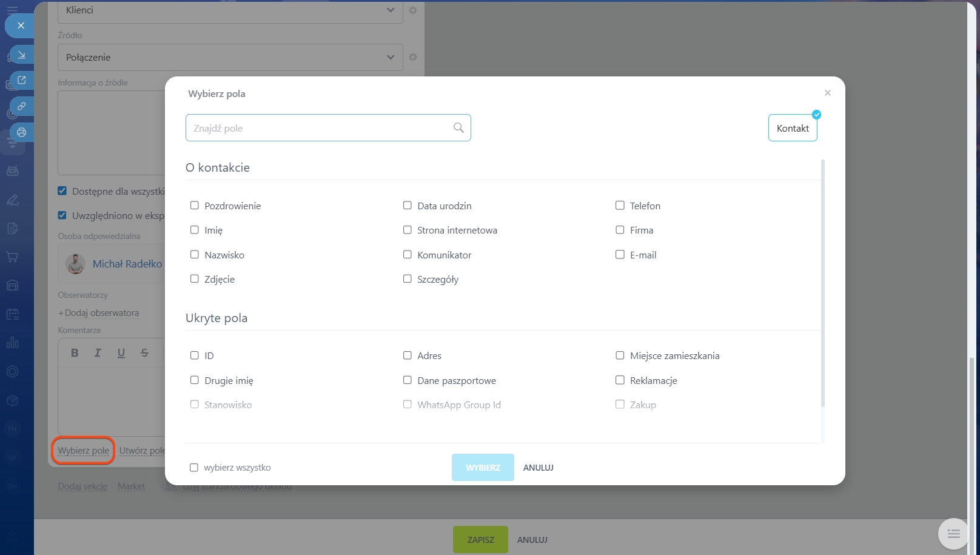Click the gear icon beside the Połączenie dropdown

(x=413, y=57)
